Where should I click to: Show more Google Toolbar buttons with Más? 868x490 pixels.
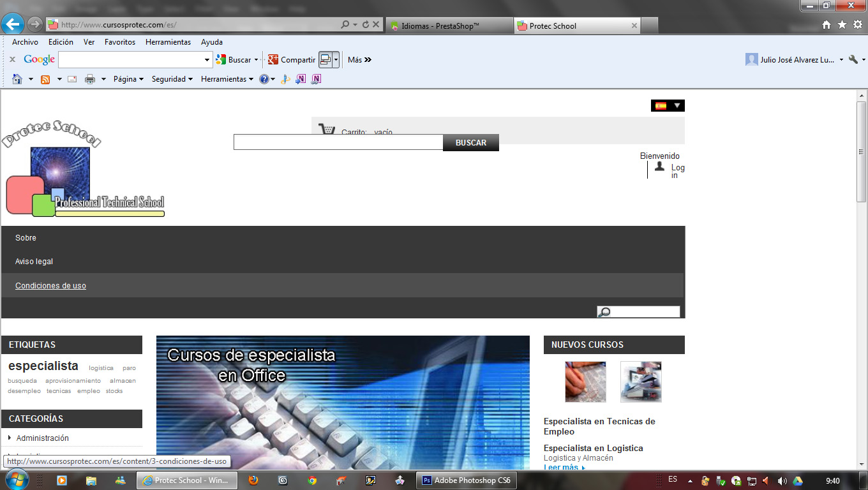tap(359, 60)
